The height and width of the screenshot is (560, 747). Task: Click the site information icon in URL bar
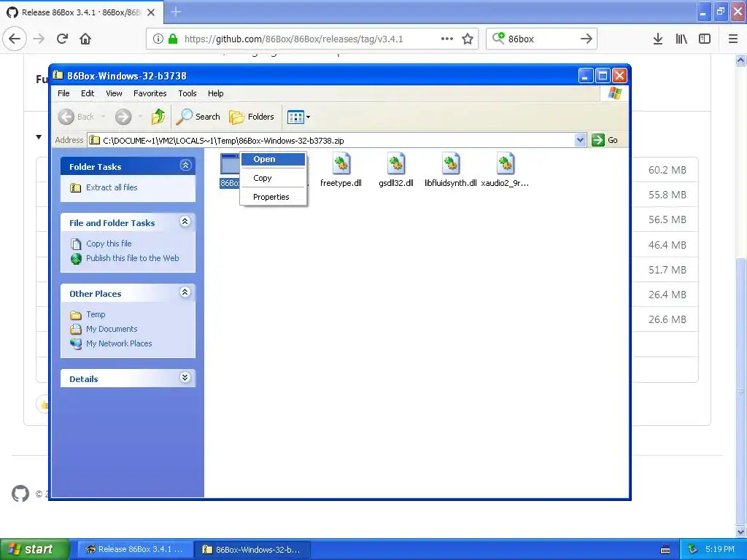coord(158,39)
